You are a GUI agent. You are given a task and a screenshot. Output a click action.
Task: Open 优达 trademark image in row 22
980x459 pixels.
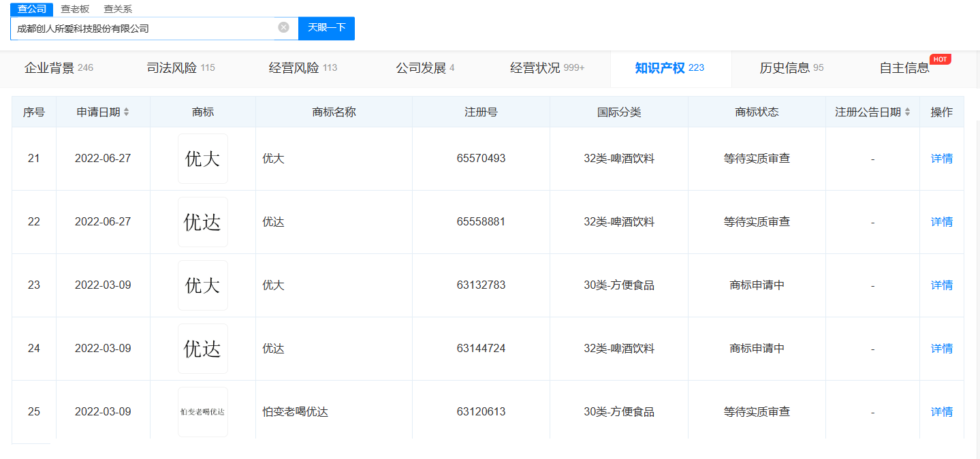203,222
